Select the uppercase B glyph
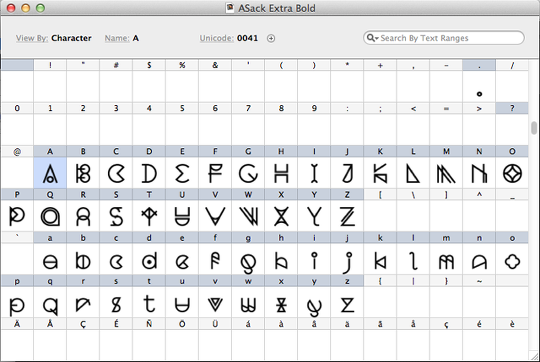Image resolution: width=540 pixels, height=362 pixels. click(83, 173)
